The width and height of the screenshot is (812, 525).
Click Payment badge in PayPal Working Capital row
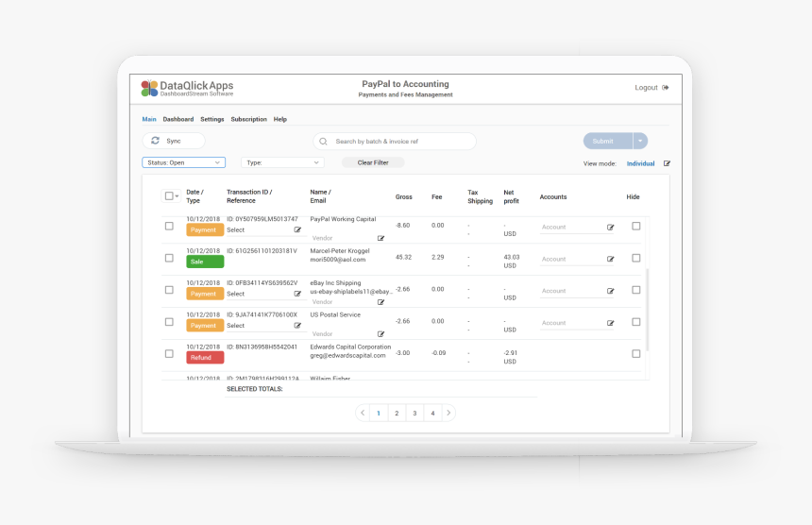[x=205, y=229]
